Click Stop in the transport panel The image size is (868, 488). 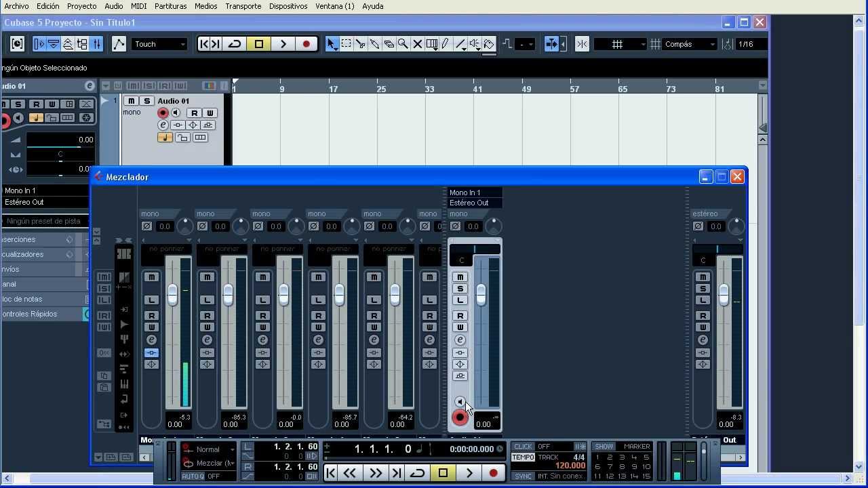pos(443,473)
